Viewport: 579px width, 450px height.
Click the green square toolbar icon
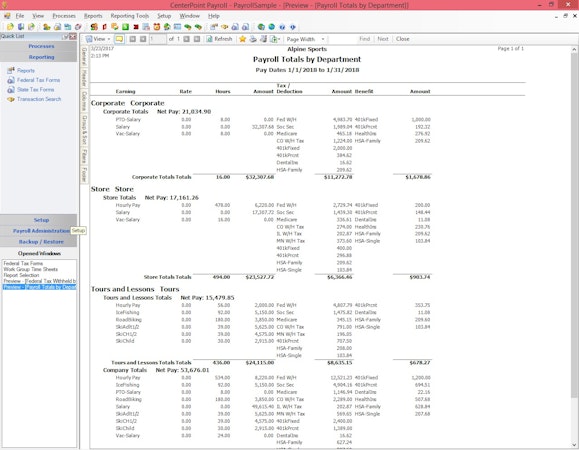(x=126, y=27)
